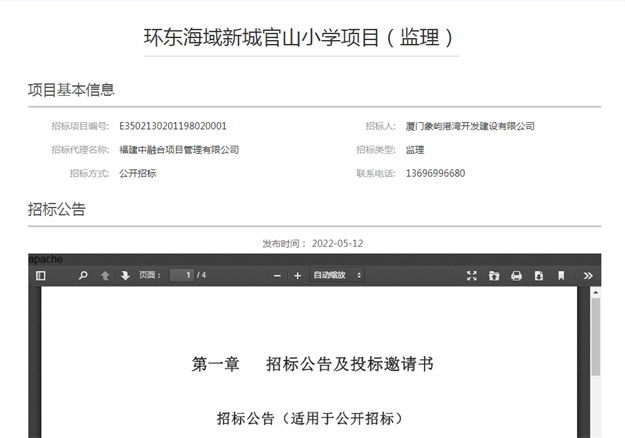
Task: Select the 公开招标 bidding method value
Action: coord(138,173)
